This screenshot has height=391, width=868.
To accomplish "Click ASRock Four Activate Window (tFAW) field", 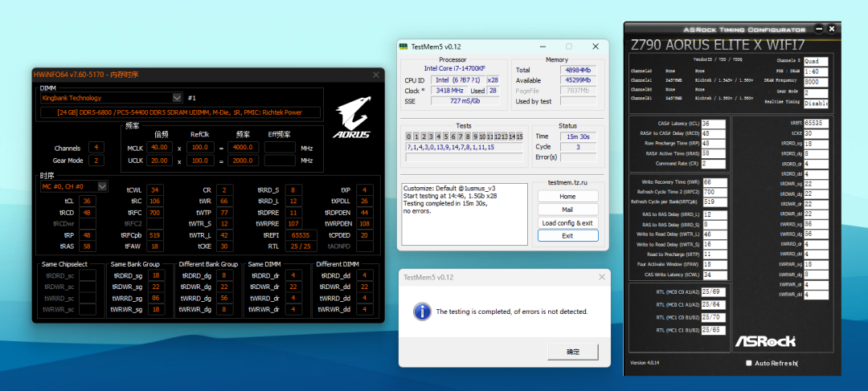I will point(714,265).
